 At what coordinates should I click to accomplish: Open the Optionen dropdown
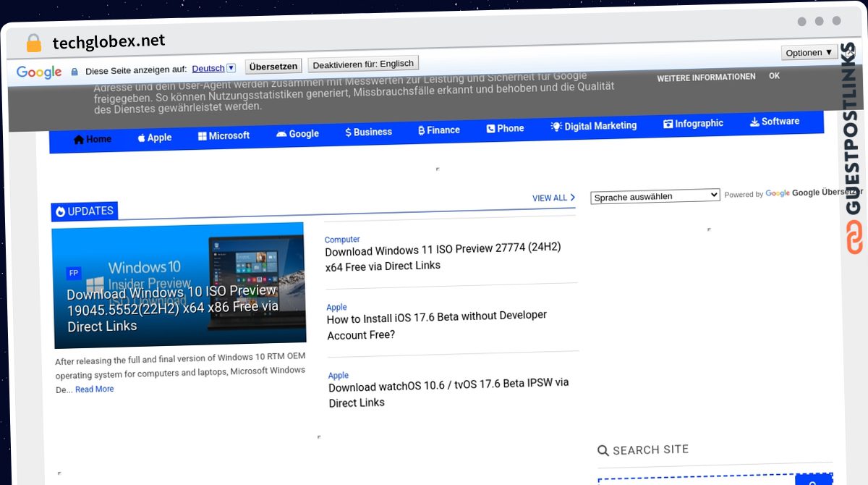(809, 52)
